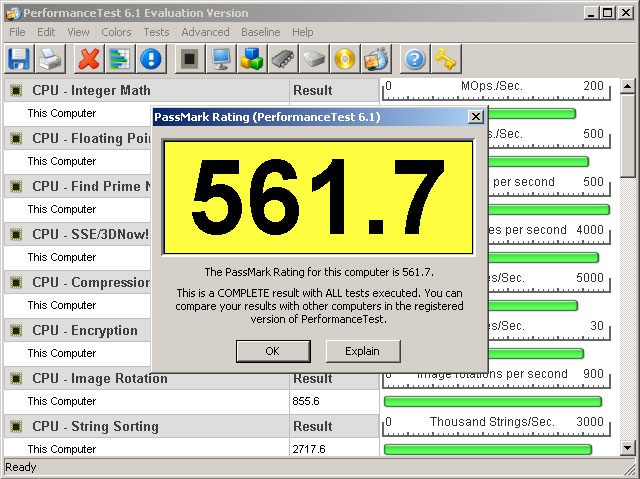Click the Integer Math green result bar
The height and width of the screenshot is (479, 640).
coord(532,113)
